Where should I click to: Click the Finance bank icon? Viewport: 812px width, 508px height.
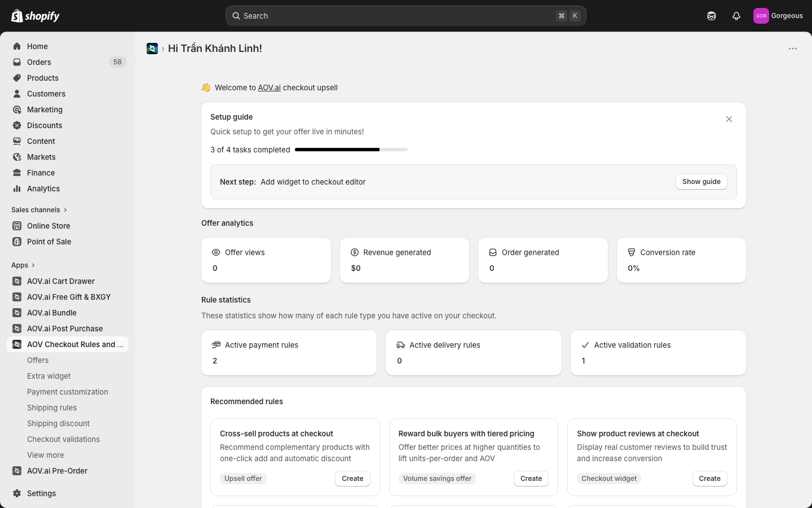point(17,173)
